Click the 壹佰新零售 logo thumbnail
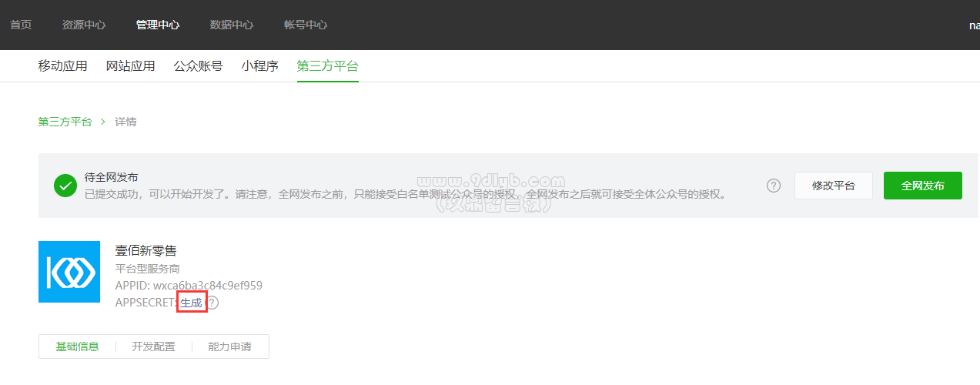980x385 pixels. pyautogui.click(x=69, y=272)
